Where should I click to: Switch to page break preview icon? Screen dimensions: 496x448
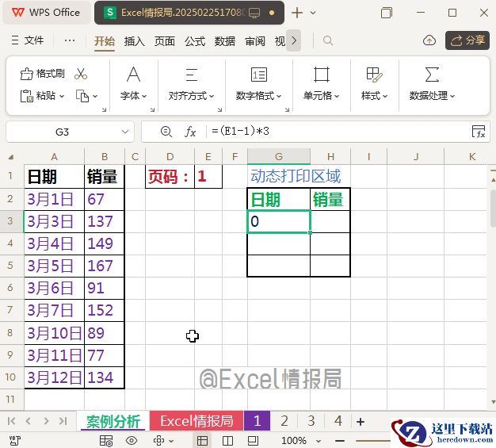pyautogui.click(x=227, y=440)
